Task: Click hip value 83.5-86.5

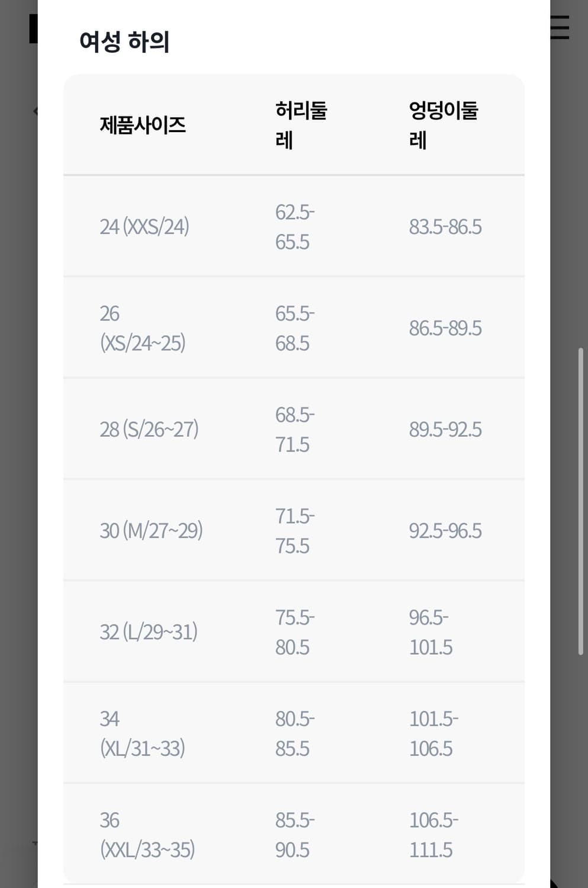Action: tap(445, 227)
